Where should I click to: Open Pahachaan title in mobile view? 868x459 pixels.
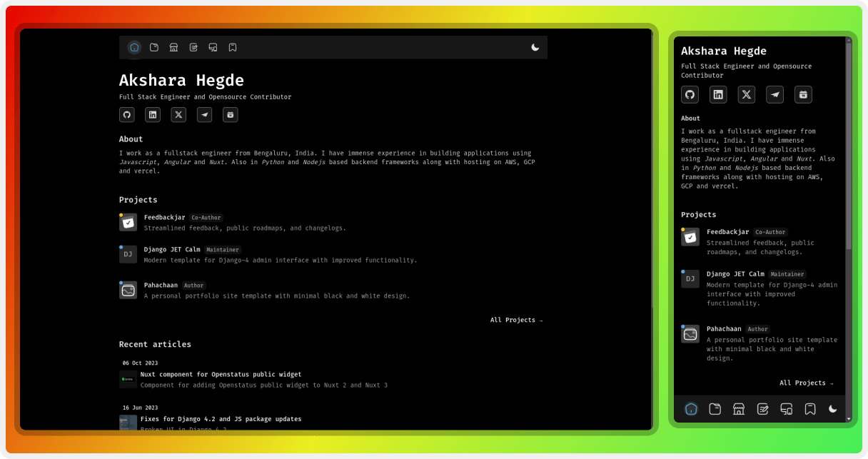[x=724, y=329]
